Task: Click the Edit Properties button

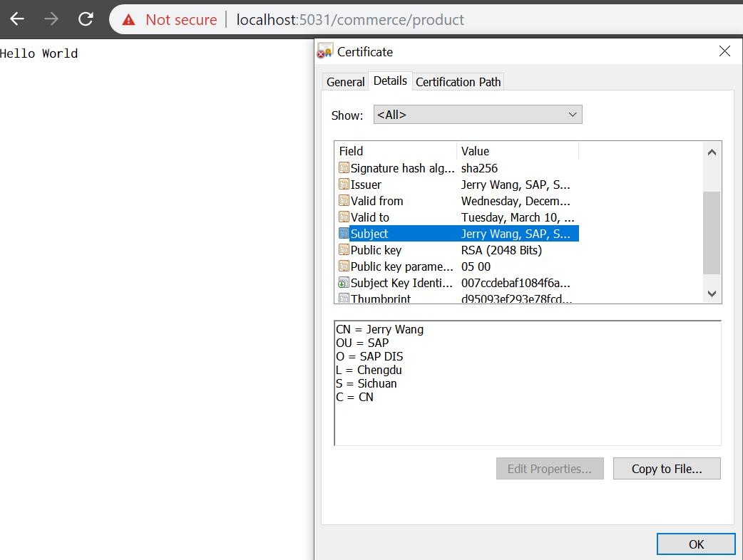Action: click(550, 468)
